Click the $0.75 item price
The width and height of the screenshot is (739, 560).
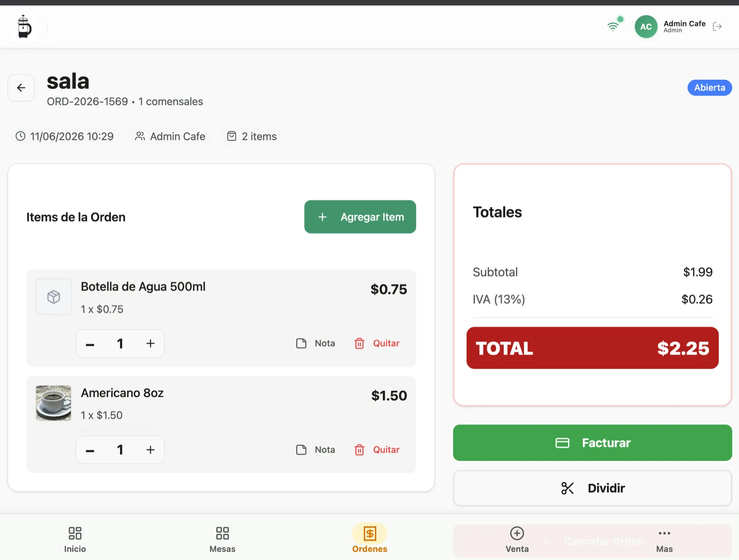tap(388, 289)
